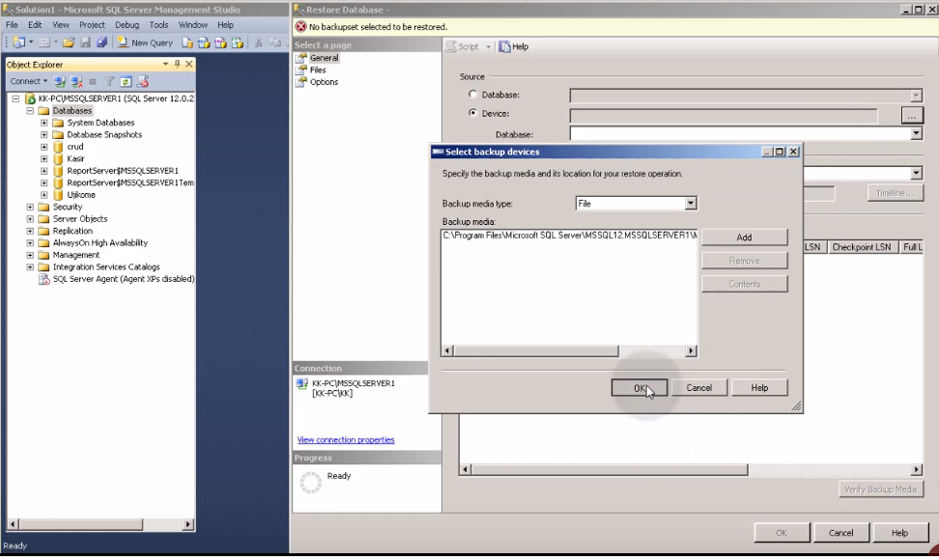The image size is (939, 560).
Task: Open the File menu
Action: coord(12,25)
